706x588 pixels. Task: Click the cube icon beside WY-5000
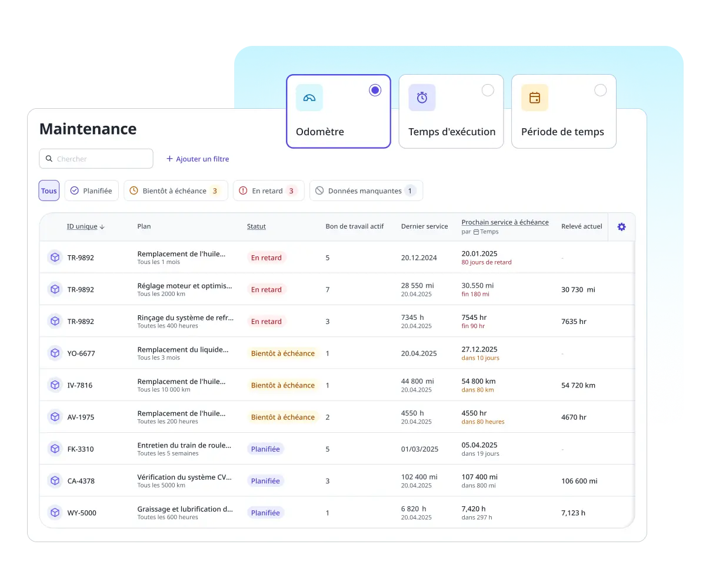(x=55, y=513)
